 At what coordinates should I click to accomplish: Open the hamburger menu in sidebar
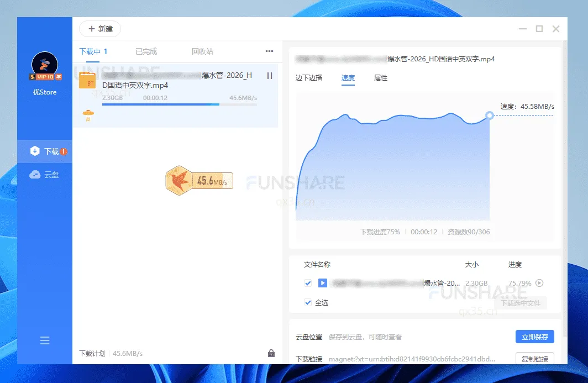tap(45, 340)
